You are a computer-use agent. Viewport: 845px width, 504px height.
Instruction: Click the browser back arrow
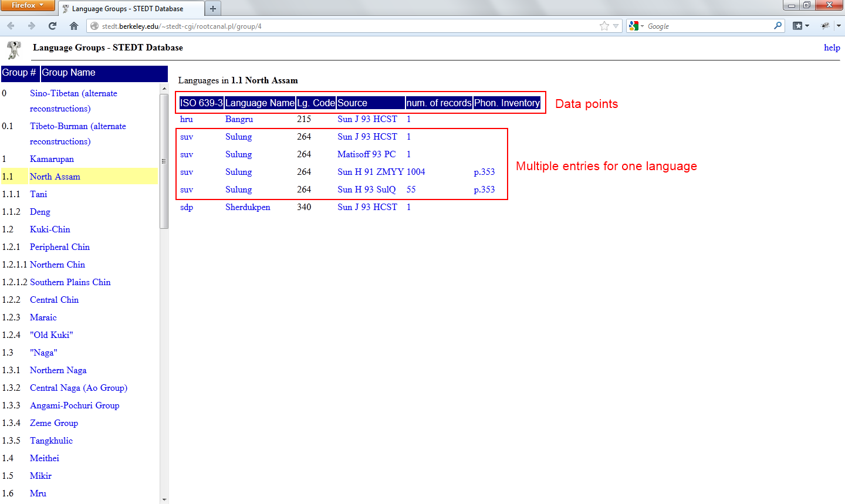11,26
